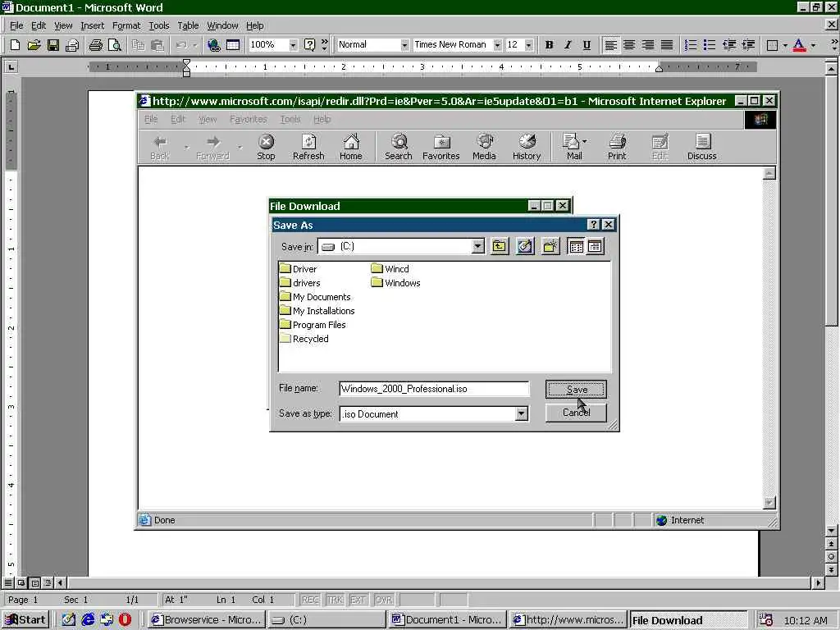The height and width of the screenshot is (630, 840).
Task: Click the Cancel button in Save As dialog
Action: pyautogui.click(x=576, y=413)
